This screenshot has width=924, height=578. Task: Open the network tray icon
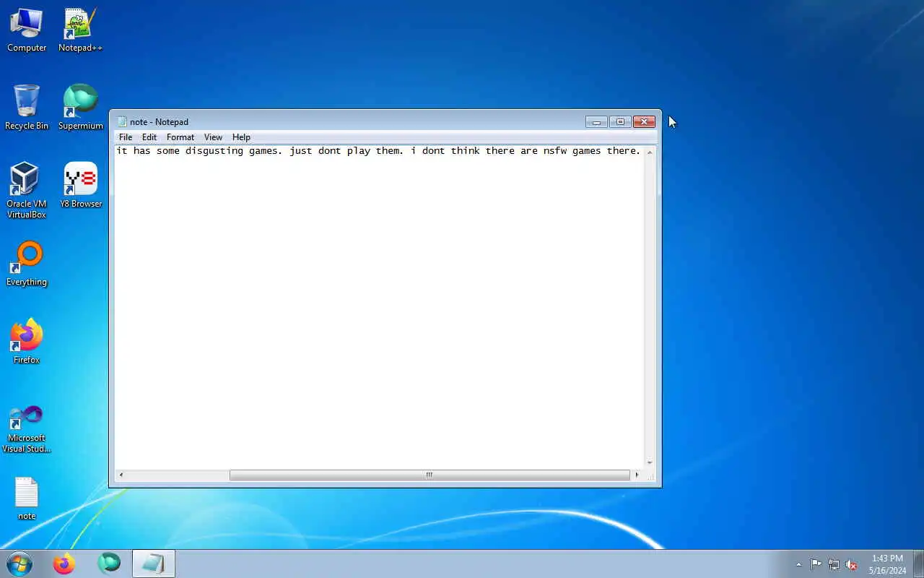click(834, 564)
